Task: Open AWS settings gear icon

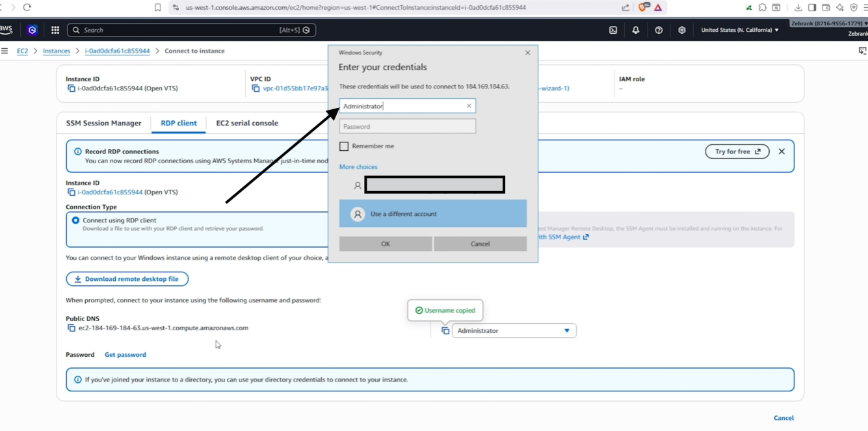Action: click(681, 30)
